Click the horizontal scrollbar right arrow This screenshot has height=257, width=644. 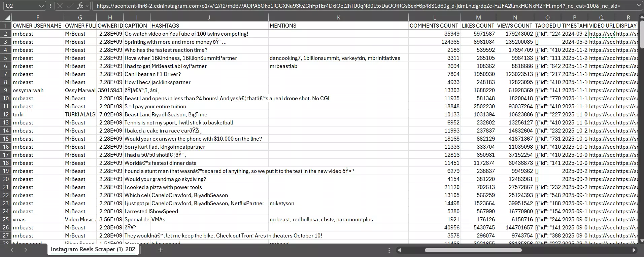(634, 250)
